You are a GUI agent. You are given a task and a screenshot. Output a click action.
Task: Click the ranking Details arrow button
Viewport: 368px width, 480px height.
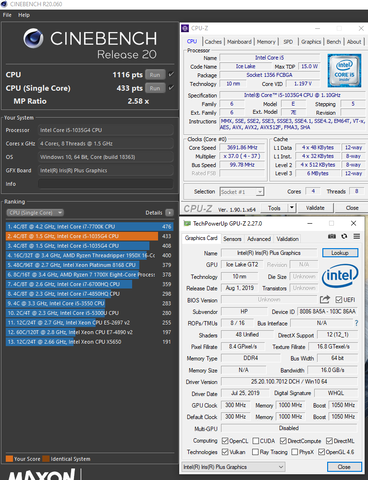point(169,213)
